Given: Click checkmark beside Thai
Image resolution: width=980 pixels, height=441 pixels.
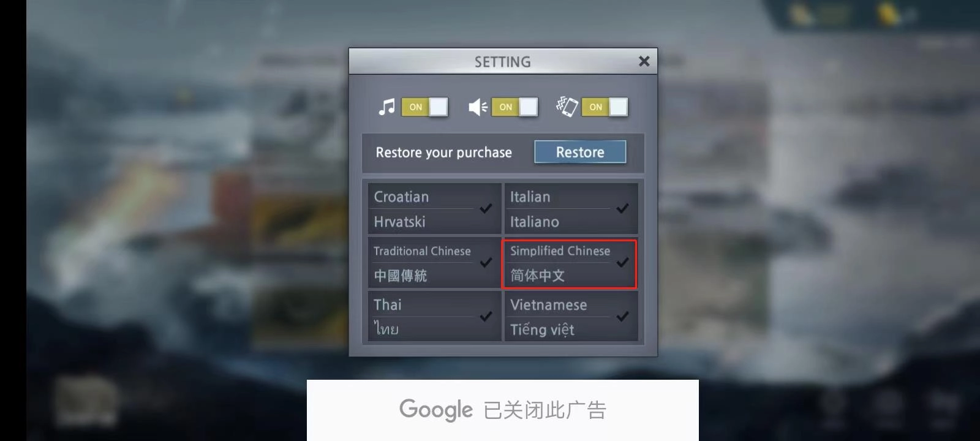Looking at the screenshot, I should [486, 316].
